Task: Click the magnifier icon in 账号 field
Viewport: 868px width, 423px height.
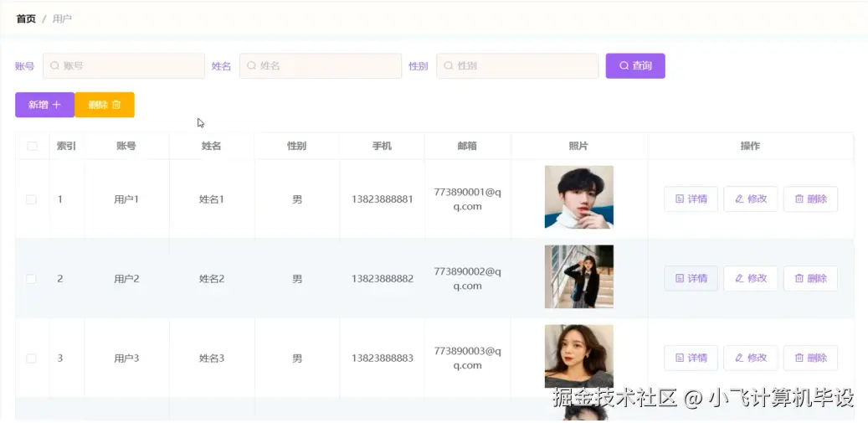Action: click(54, 66)
